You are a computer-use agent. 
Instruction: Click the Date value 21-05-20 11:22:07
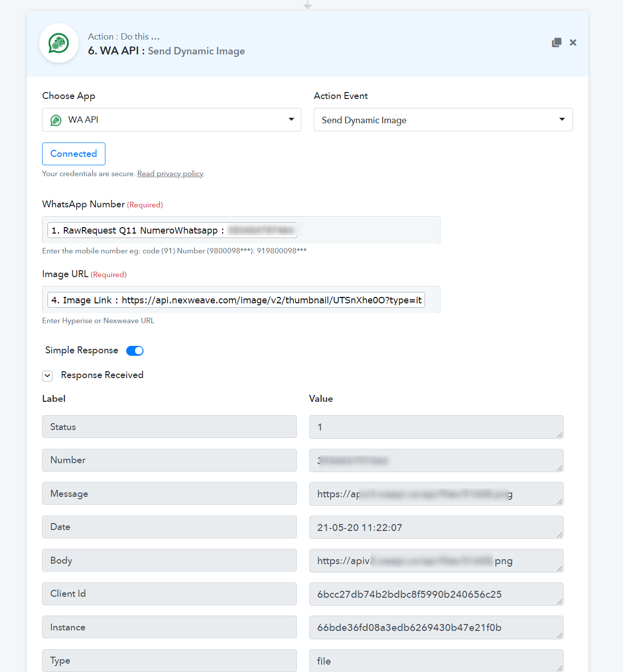point(436,528)
